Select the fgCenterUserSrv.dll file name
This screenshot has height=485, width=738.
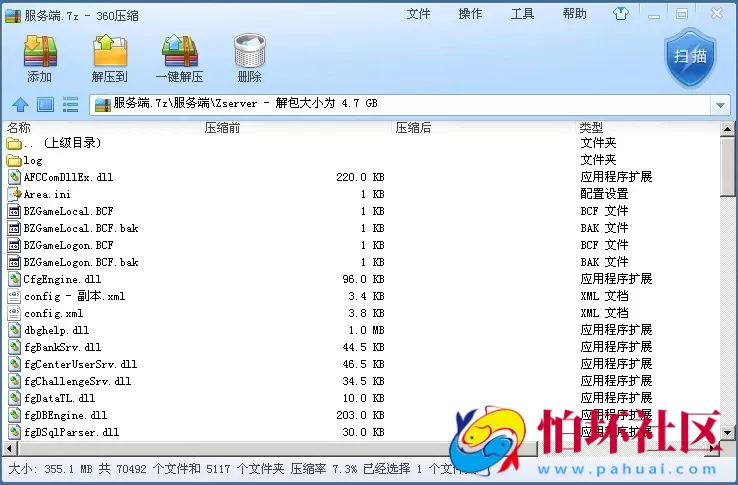[x=80, y=364]
